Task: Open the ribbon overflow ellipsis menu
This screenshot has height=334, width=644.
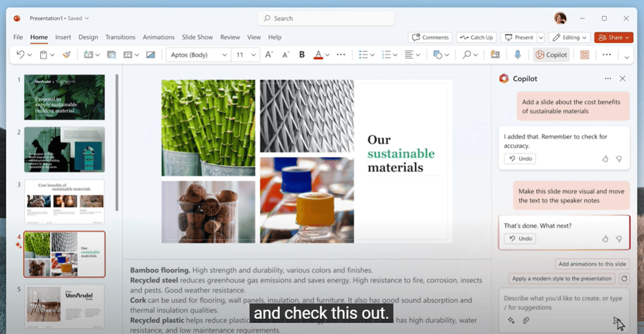Action: tap(607, 55)
